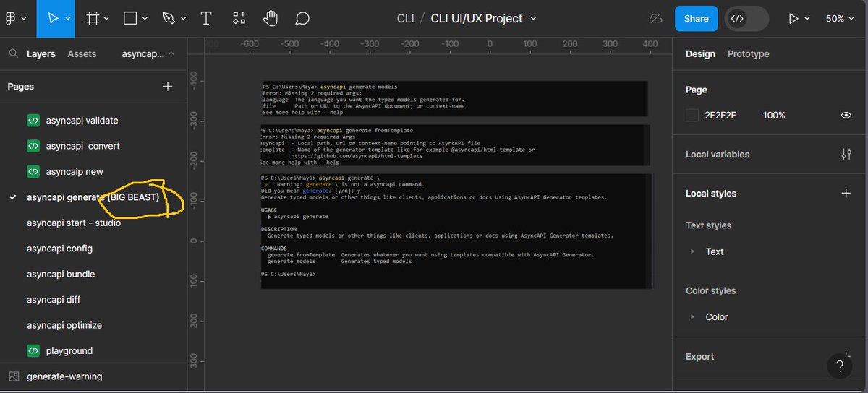Select the Hand tool
Image resolution: width=868 pixels, height=393 pixels.
coord(271,19)
